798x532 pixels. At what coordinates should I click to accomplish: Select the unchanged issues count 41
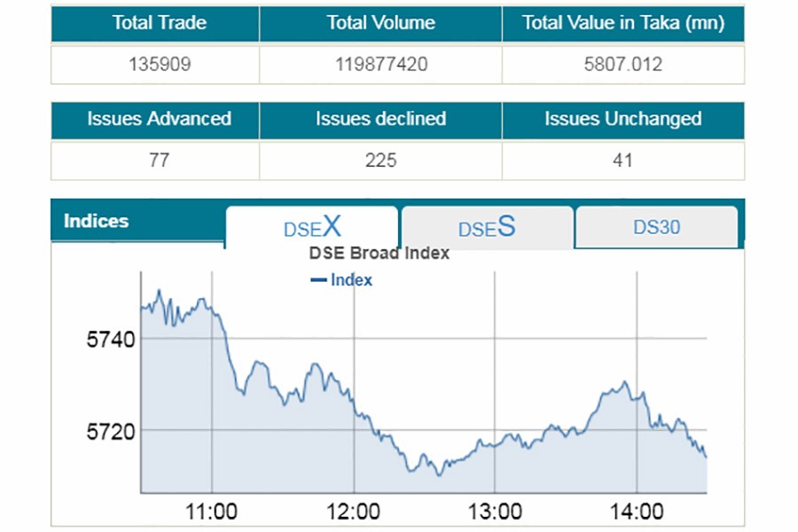click(623, 160)
